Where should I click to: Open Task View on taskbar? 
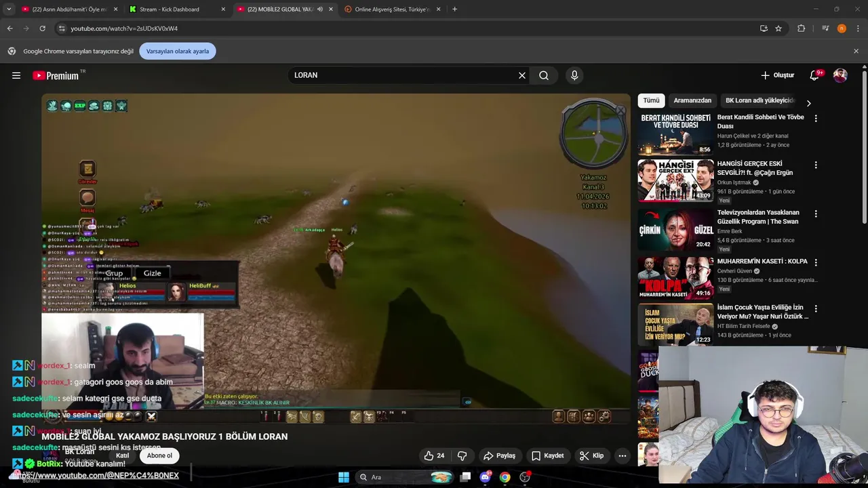click(465, 477)
